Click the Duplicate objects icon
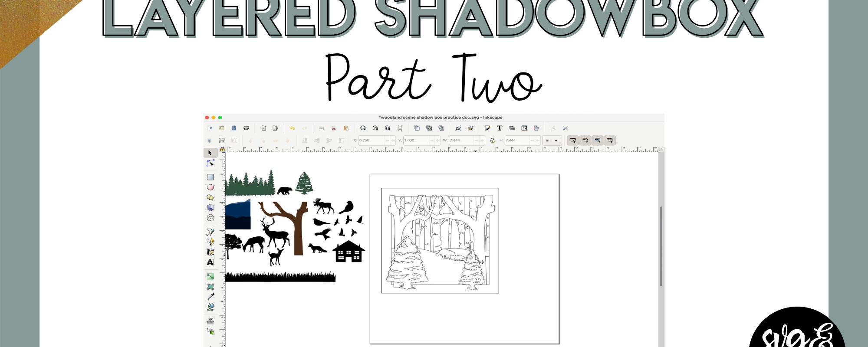Image resolution: width=868 pixels, height=347 pixels. [x=417, y=128]
